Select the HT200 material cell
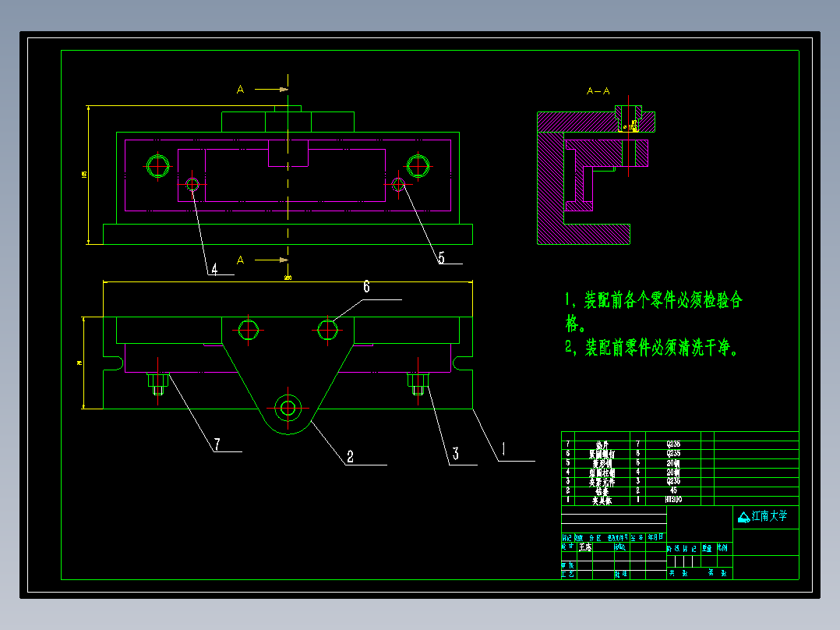 pyautogui.click(x=673, y=500)
